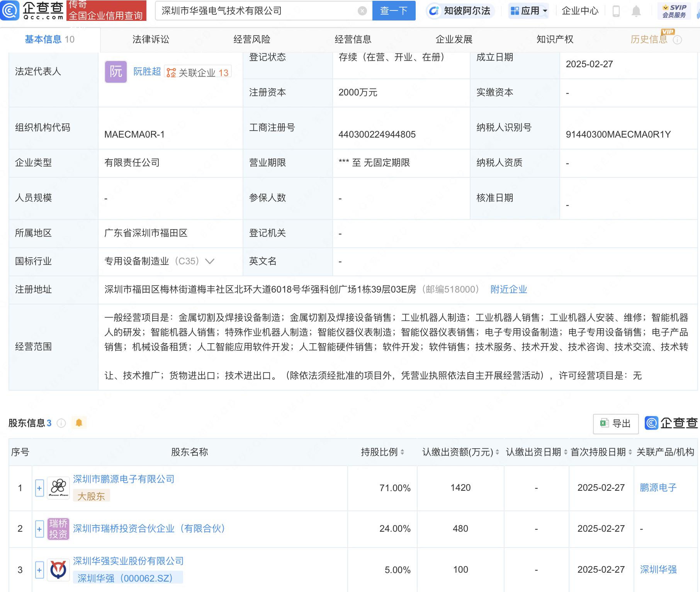Switch to 法律诉讼 tab
This screenshot has width=700, height=592.
(x=151, y=39)
